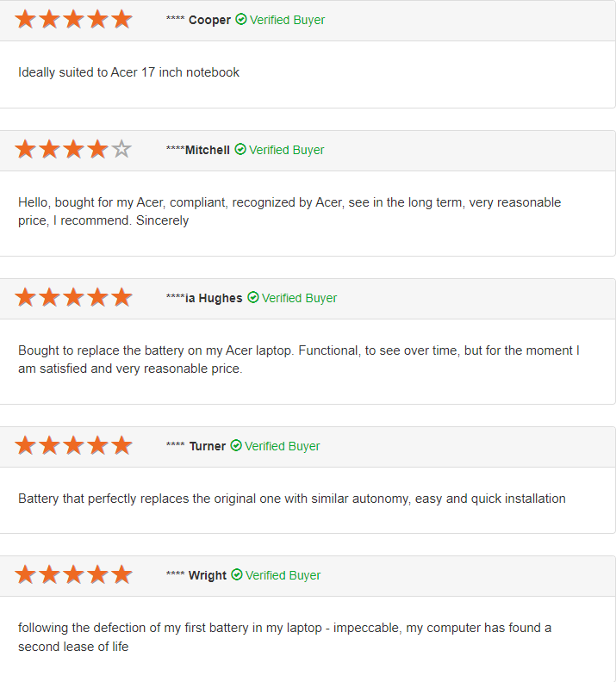
Task: Click the green verified checkmark beside Cooper
Action: pyautogui.click(x=241, y=19)
